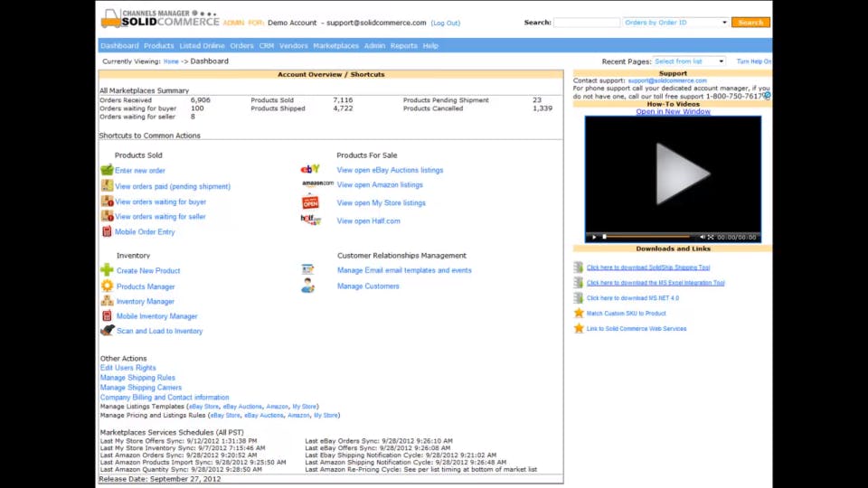
Task: Open Company Billing and Contact information
Action: click(165, 398)
